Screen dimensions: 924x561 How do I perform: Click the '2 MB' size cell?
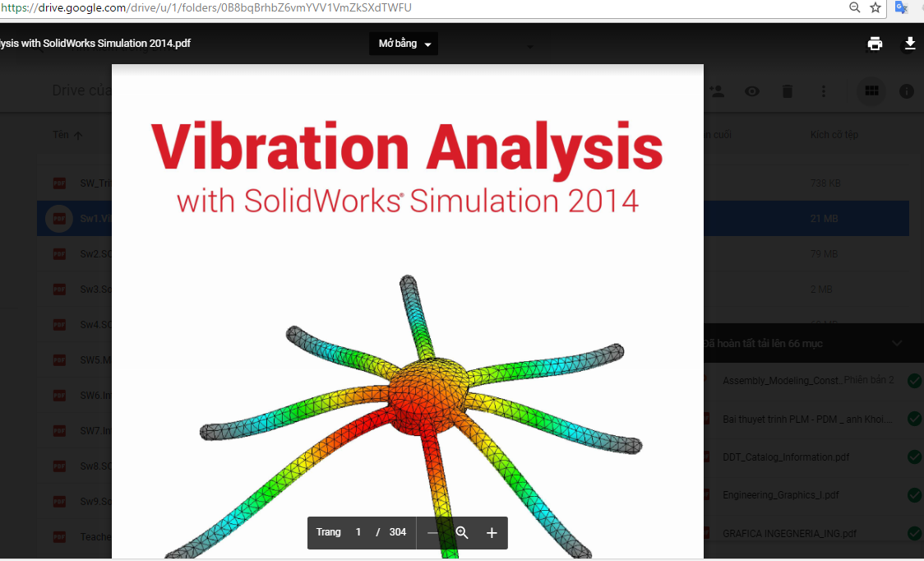pyautogui.click(x=821, y=289)
